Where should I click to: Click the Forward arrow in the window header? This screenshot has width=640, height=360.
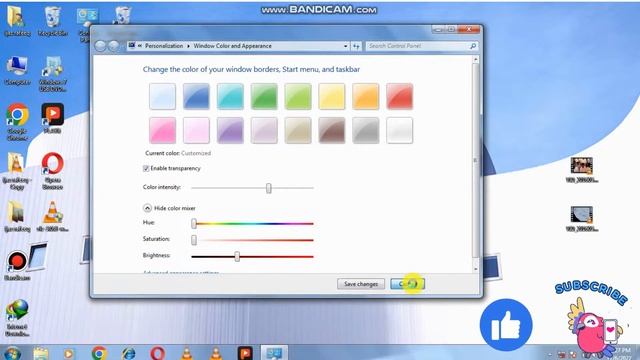(x=114, y=46)
